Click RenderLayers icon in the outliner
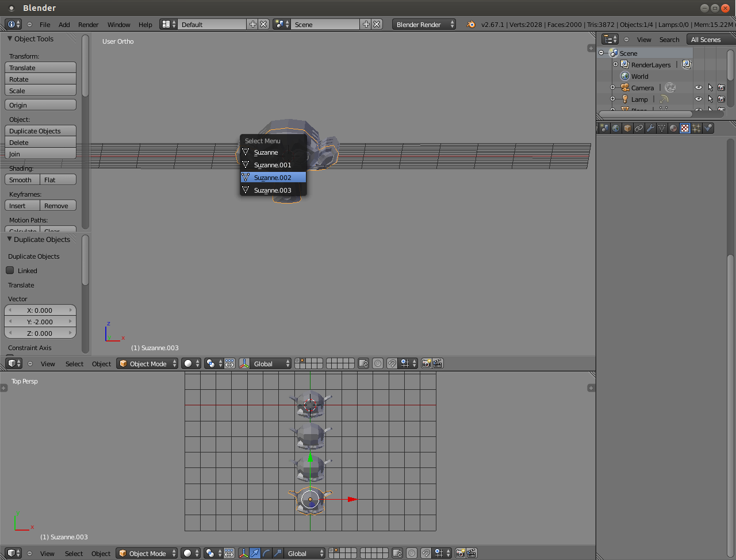Viewport: 736px width, 560px height. coord(625,64)
